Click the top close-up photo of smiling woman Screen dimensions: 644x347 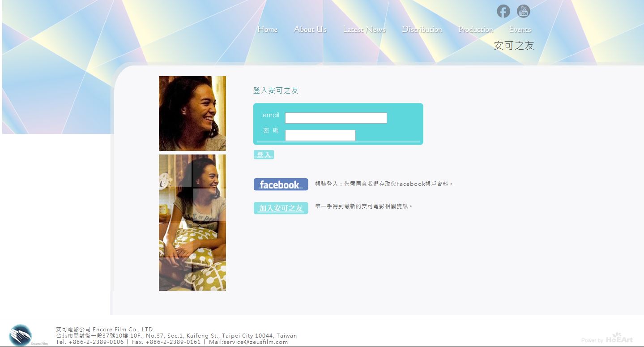point(192,113)
